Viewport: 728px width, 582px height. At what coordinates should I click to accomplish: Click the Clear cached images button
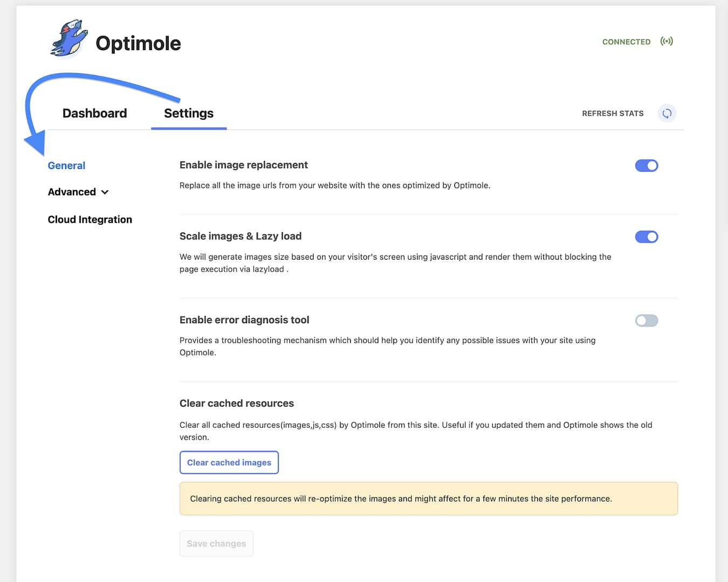[229, 463]
